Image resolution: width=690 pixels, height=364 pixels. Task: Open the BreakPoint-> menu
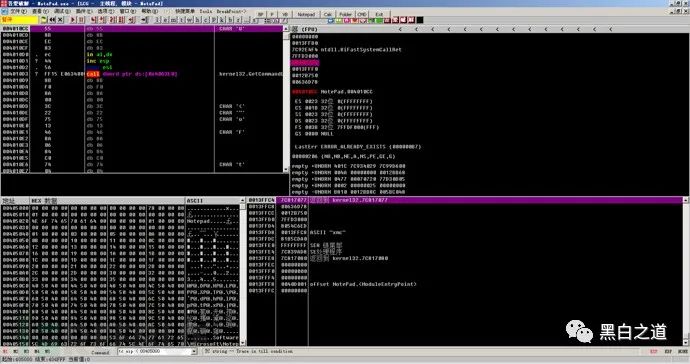(232, 11)
